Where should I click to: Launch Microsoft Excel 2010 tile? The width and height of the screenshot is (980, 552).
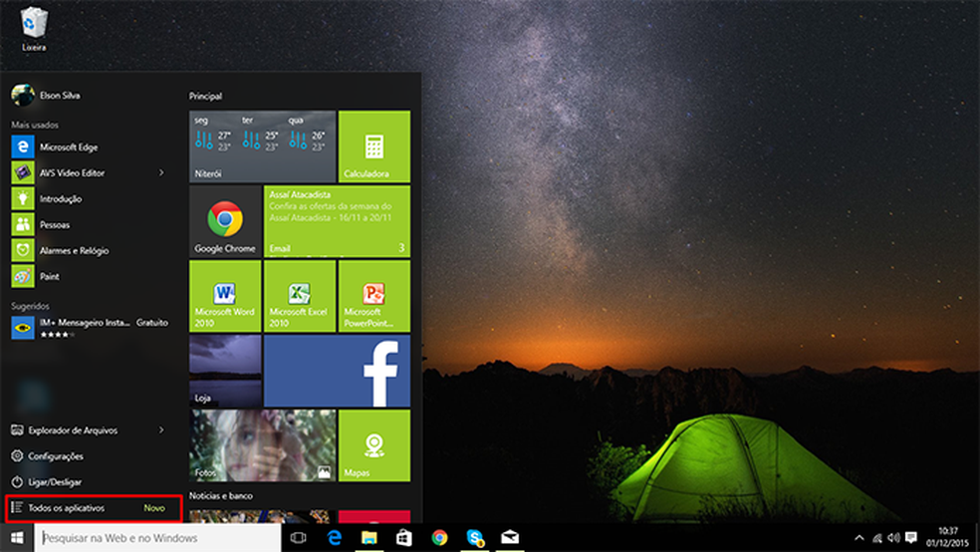click(300, 296)
